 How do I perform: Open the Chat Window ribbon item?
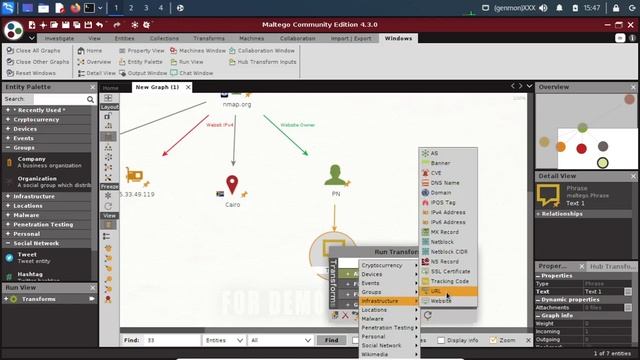pos(192,73)
